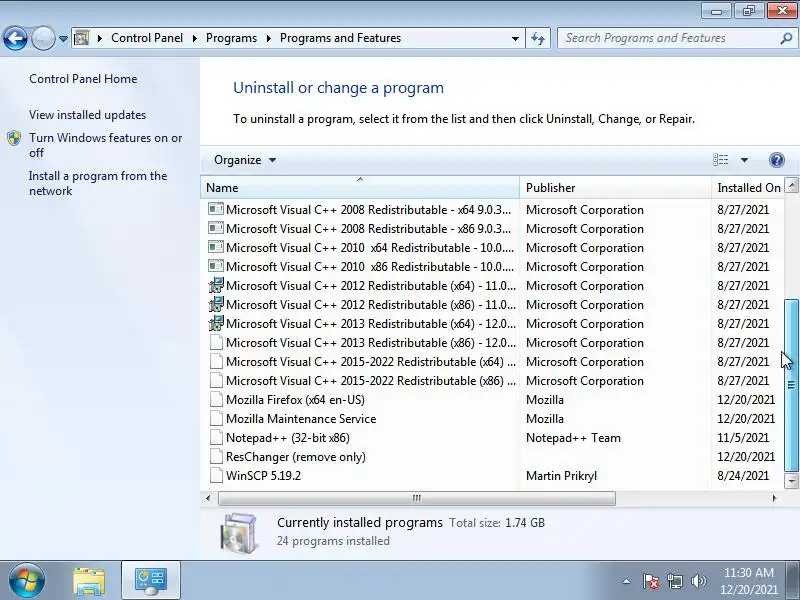
Task: Open Install a program from the network
Action: pos(98,183)
